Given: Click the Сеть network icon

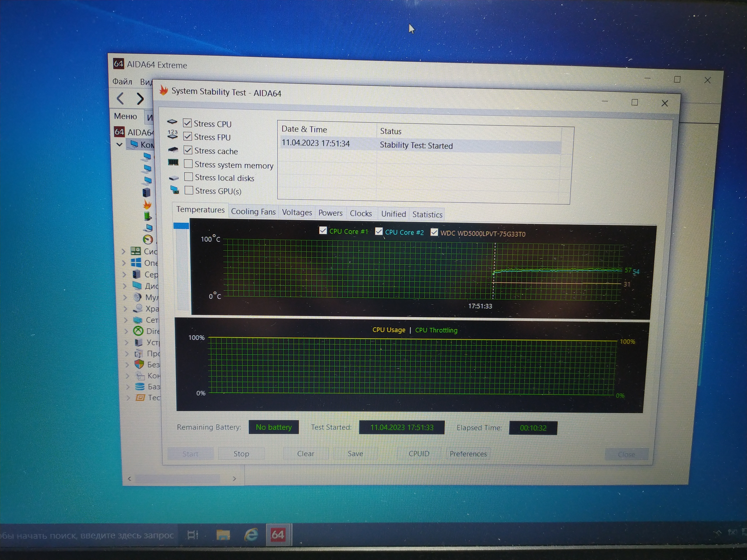Looking at the screenshot, I should pos(138,320).
